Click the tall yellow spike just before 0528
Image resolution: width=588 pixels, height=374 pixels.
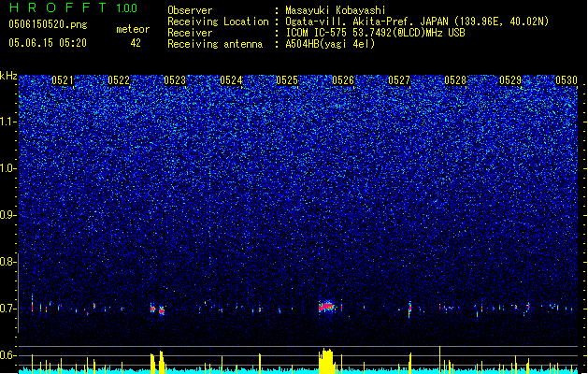point(439,359)
